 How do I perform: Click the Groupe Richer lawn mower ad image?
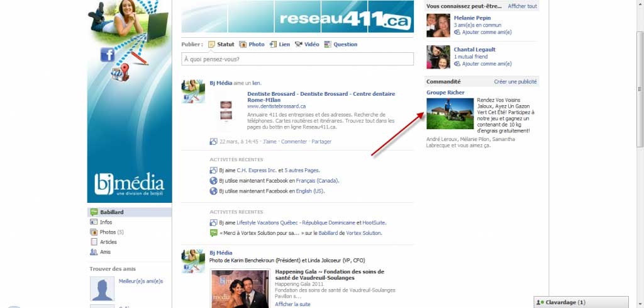click(450, 113)
